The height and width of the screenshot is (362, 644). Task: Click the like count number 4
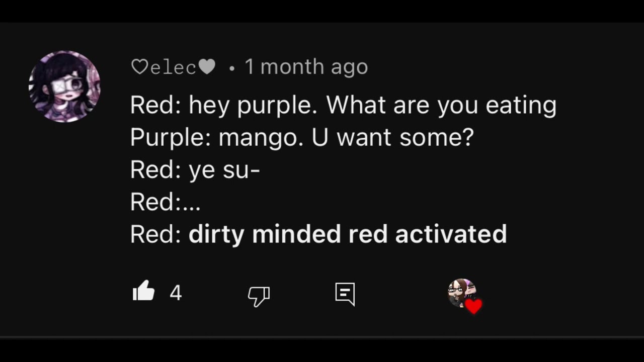(176, 293)
